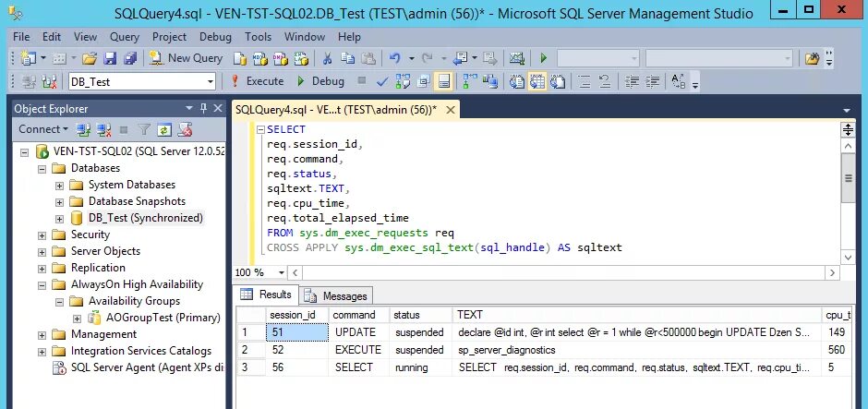This screenshot has height=409, width=868.
Task: Click the XMLA query icon
Action: [x=301, y=58]
